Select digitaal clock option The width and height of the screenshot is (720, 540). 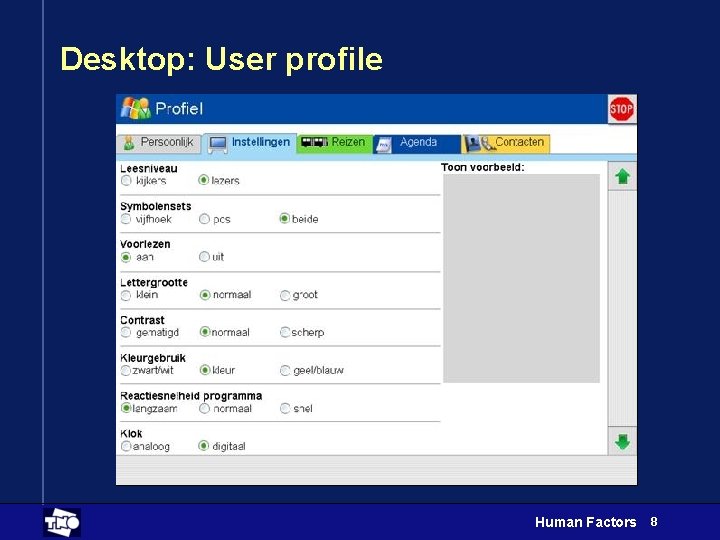point(203,445)
